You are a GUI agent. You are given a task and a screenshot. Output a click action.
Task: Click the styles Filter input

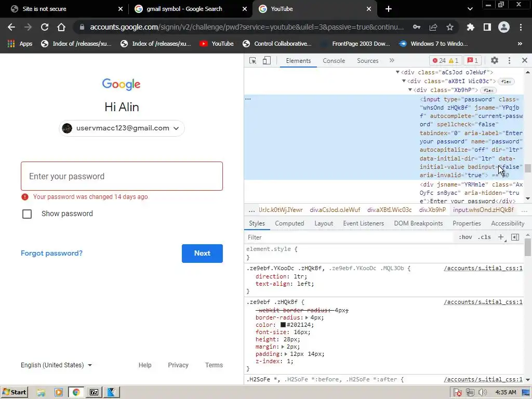(x=350, y=237)
